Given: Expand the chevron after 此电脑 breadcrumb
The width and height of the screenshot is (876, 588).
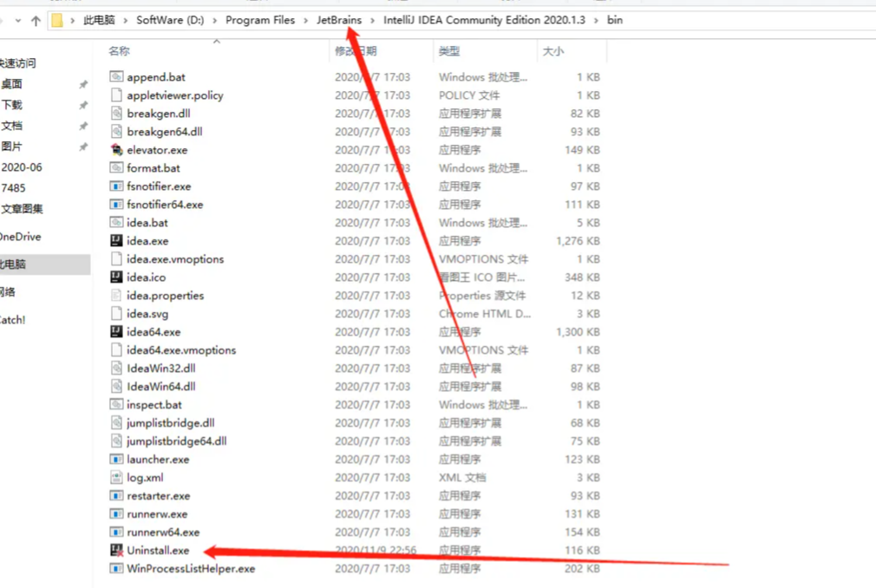Looking at the screenshot, I should (125, 21).
